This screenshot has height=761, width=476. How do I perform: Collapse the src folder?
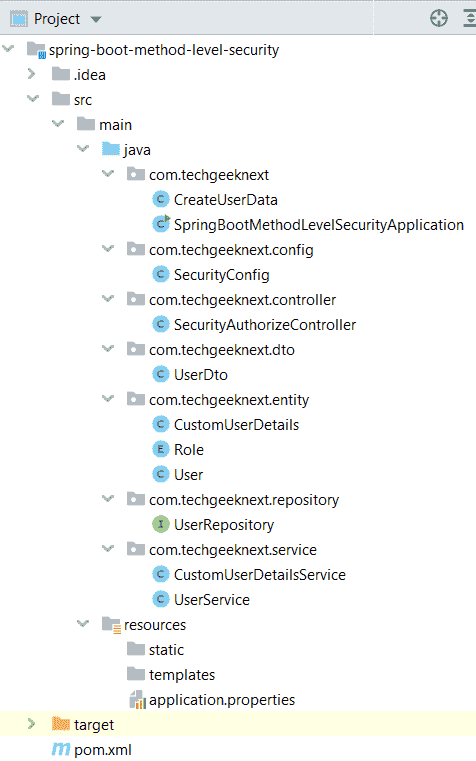(33, 99)
